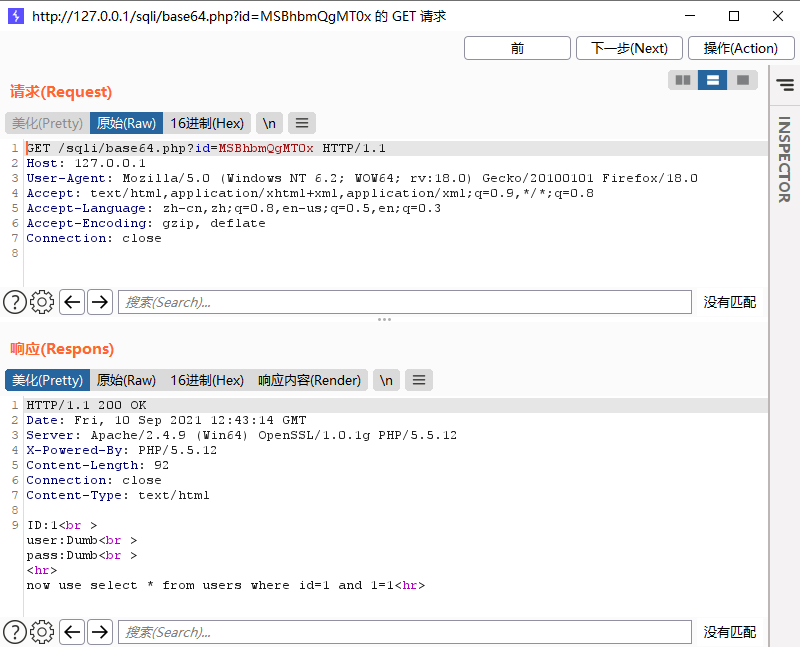Expand the INSPECTOR side panel
800x647 pixels.
(x=784, y=159)
